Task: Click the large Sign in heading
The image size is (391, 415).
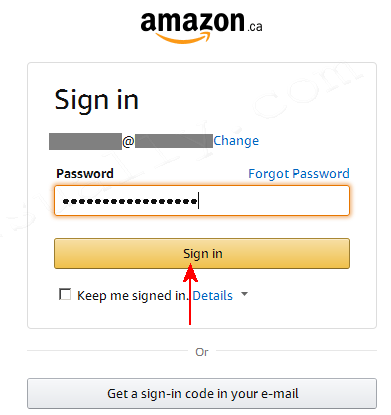Action: tap(97, 101)
